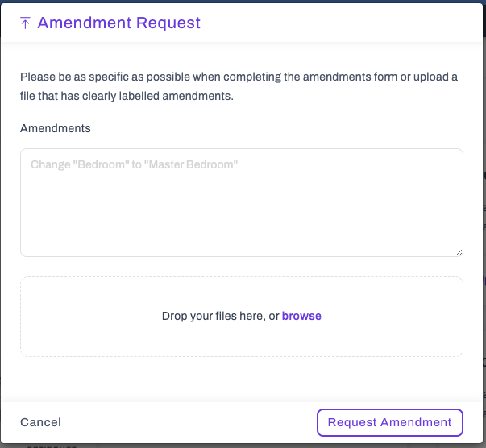Screen dimensions: 486x448
Task: Click the text area resize grip
Action: pos(459,253)
